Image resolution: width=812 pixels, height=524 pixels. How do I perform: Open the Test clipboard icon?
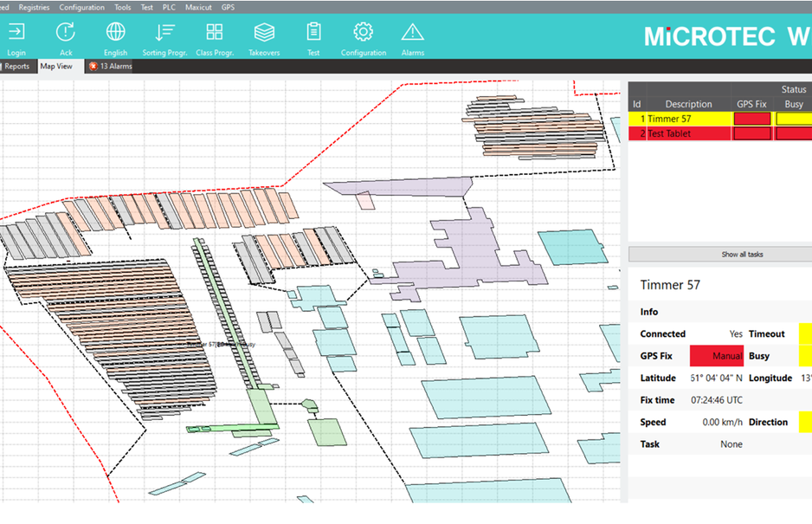click(x=313, y=33)
